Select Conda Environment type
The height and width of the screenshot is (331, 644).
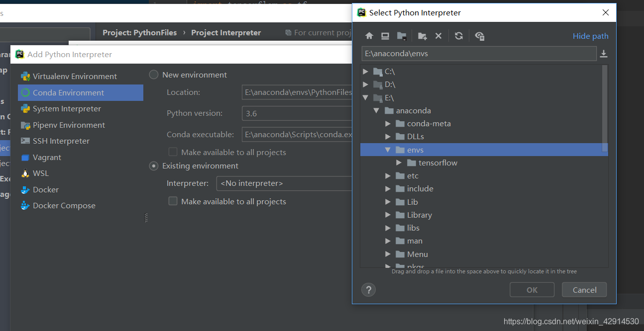pyautogui.click(x=81, y=92)
